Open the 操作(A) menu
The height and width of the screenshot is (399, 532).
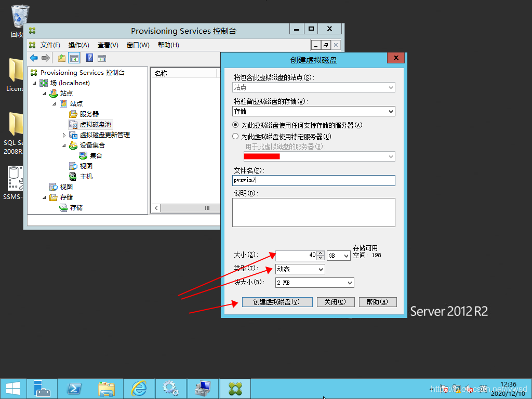coord(78,45)
